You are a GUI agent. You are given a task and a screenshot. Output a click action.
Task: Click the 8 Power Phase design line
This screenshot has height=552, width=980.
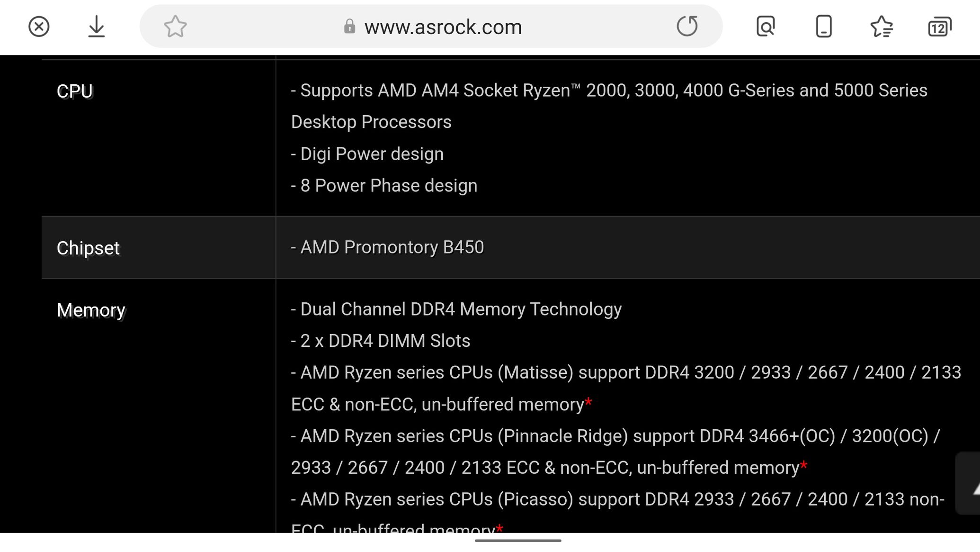[x=384, y=186]
